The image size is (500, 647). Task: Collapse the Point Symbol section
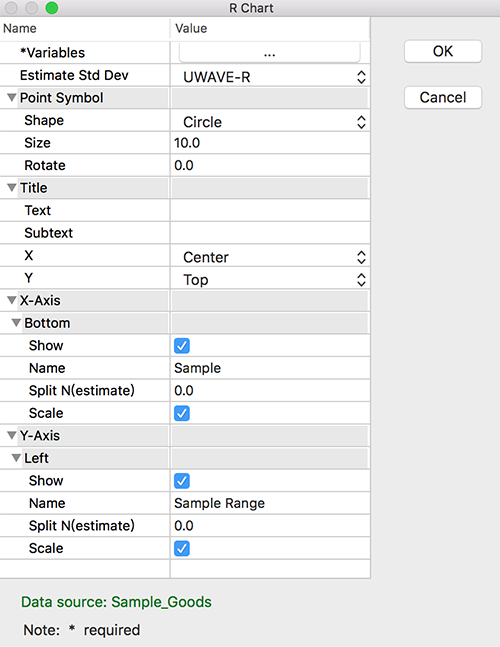click(12, 98)
